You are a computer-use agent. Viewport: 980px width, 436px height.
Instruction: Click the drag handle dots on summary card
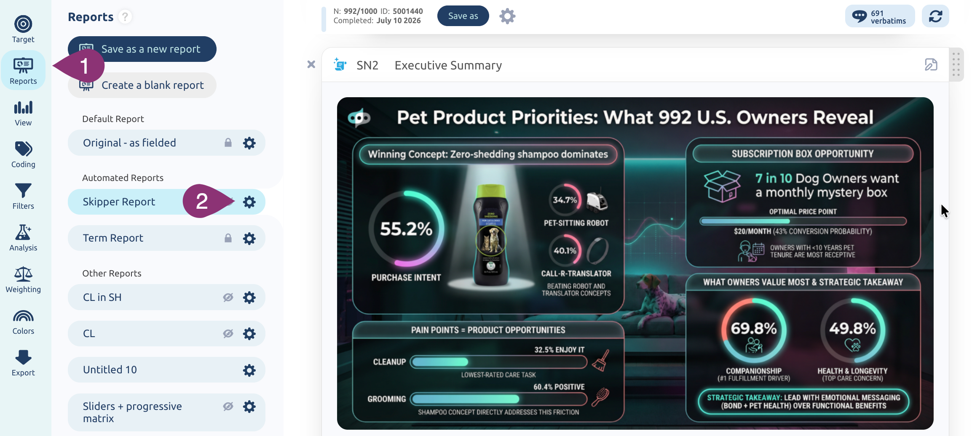pyautogui.click(x=956, y=64)
